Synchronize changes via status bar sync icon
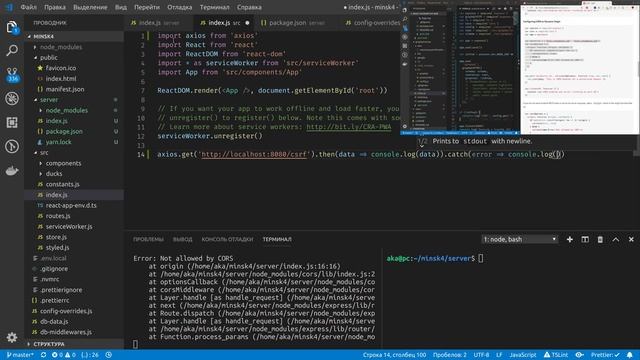The image size is (640, 360). click(x=43, y=355)
